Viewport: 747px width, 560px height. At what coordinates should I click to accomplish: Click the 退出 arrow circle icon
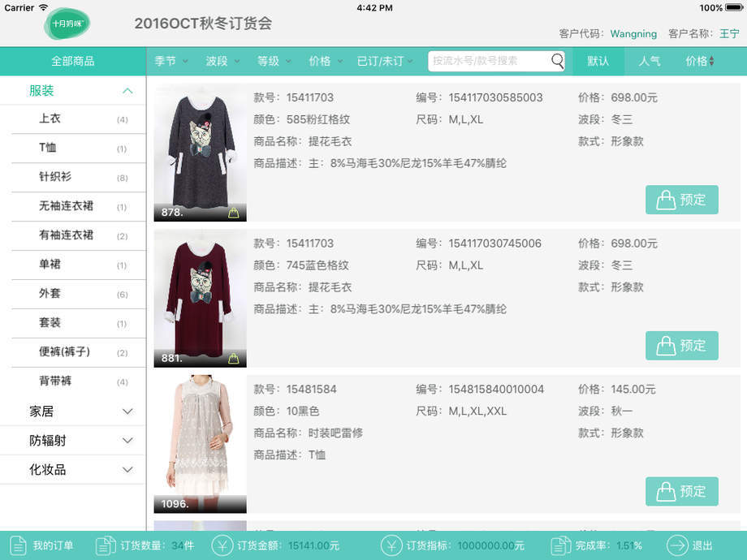point(677,545)
